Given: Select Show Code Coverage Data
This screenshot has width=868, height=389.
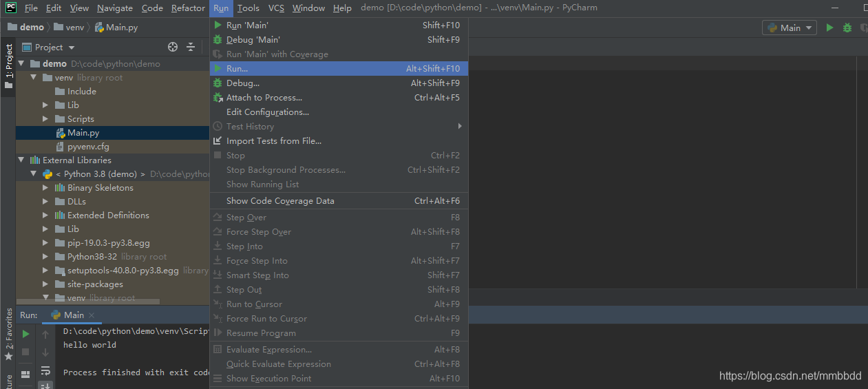Looking at the screenshot, I should (x=339, y=200).
